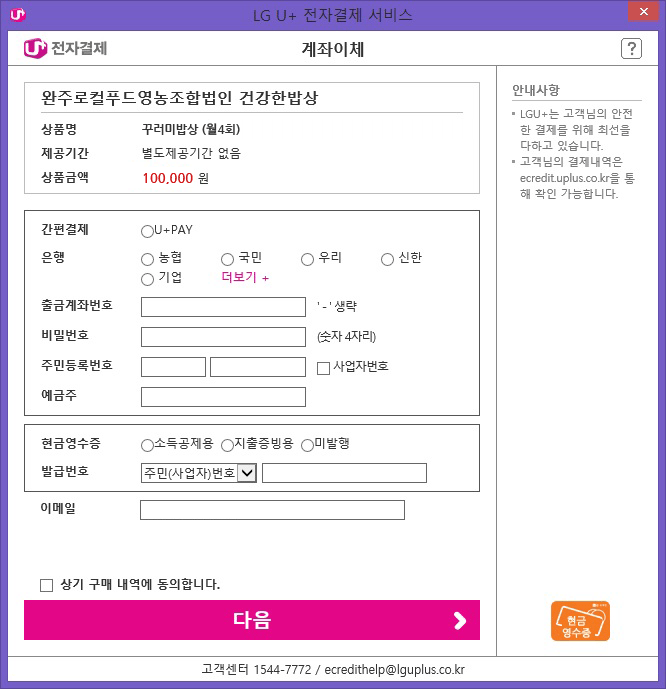Choose 기업 bank
Screen dimensions: 666x689
pos(147,279)
